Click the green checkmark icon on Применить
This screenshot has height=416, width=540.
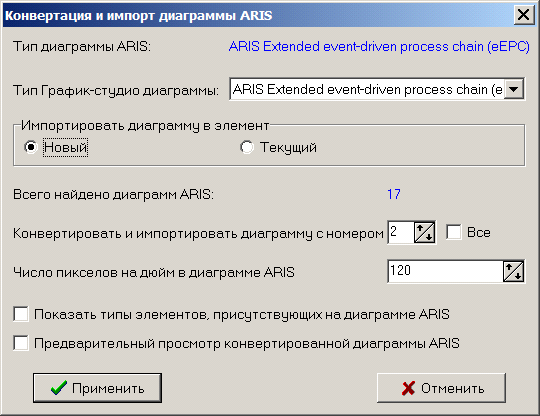(x=59, y=388)
